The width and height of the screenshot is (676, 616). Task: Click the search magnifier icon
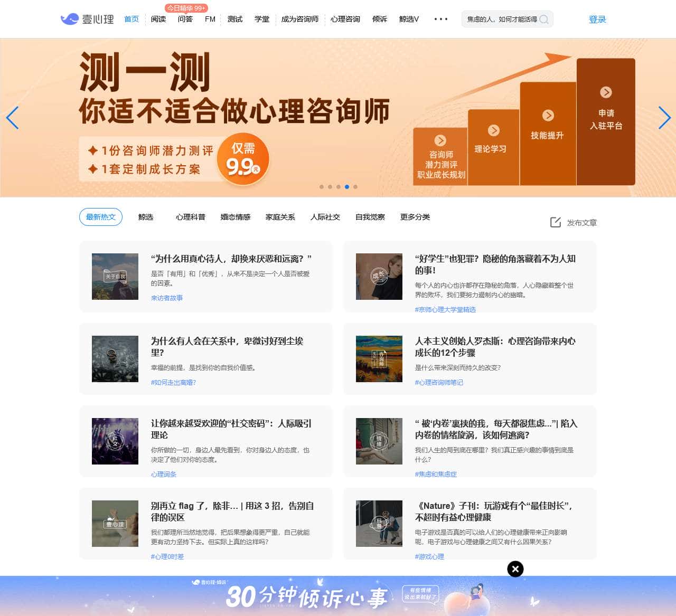point(543,20)
